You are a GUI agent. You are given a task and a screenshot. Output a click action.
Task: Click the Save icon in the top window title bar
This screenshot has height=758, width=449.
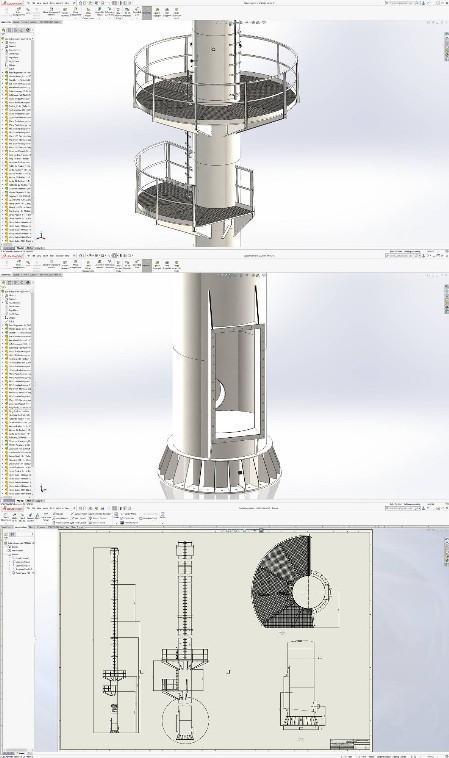(97, 3)
